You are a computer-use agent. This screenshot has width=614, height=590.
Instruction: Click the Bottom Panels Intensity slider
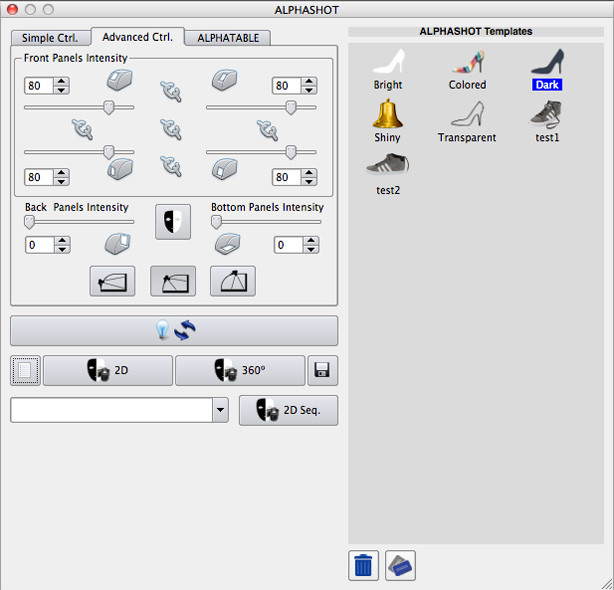pyautogui.click(x=266, y=222)
